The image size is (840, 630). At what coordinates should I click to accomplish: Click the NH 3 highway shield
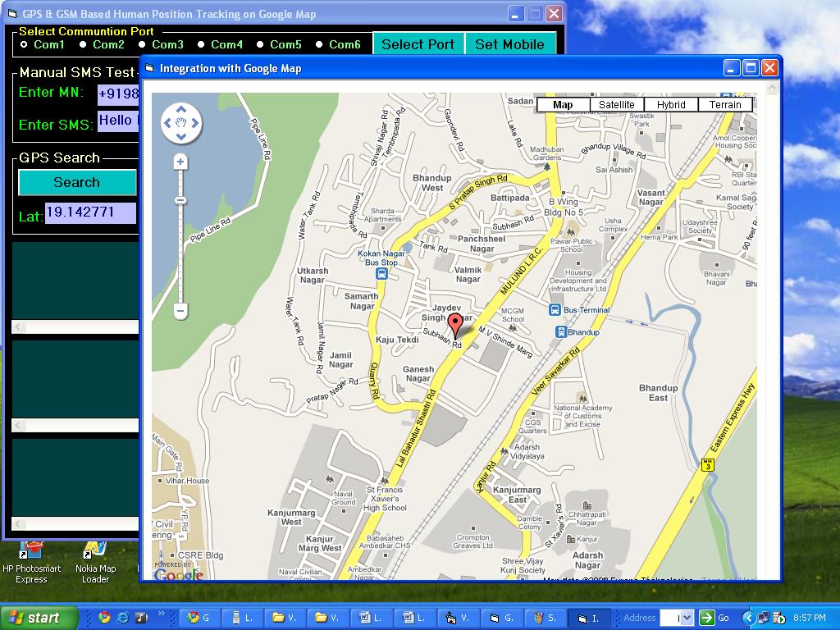708,464
